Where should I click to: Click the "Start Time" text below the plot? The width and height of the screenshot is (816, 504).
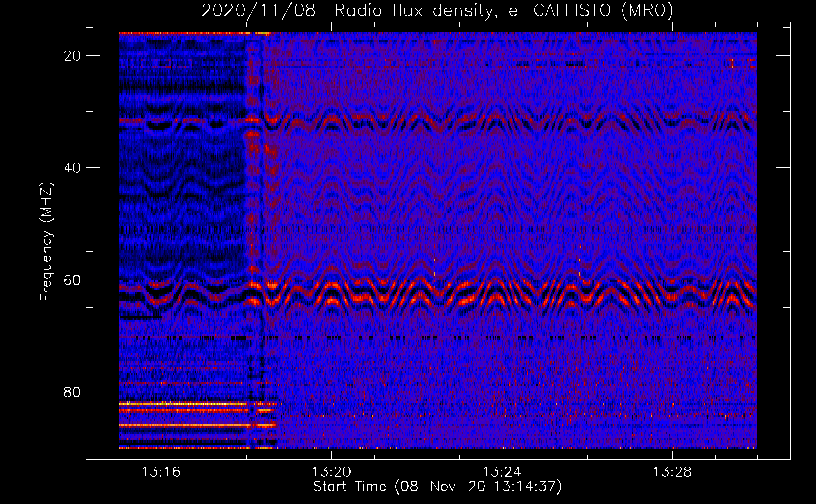(349, 487)
